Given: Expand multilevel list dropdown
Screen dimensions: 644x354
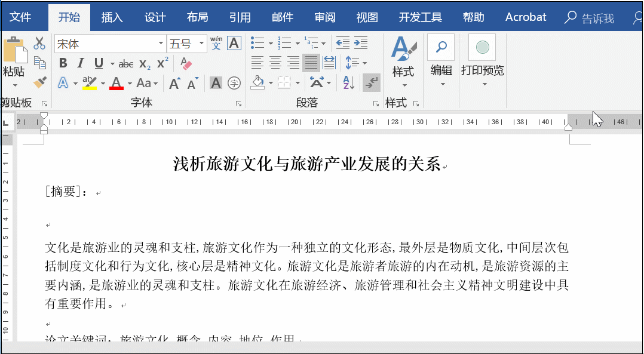Looking at the screenshot, I should [x=324, y=44].
